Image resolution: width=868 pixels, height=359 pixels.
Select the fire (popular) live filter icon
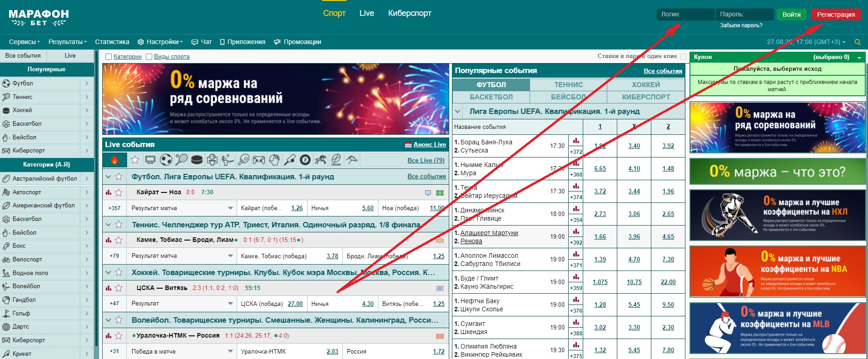[114, 160]
